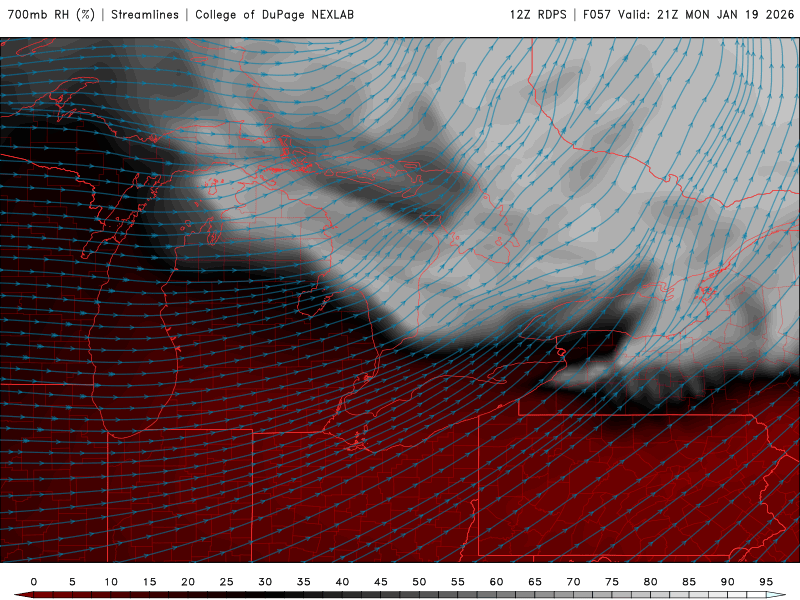The width and height of the screenshot is (800, 600).
Task: Click the '5' value on the color scale
Action: pos(72,582)
